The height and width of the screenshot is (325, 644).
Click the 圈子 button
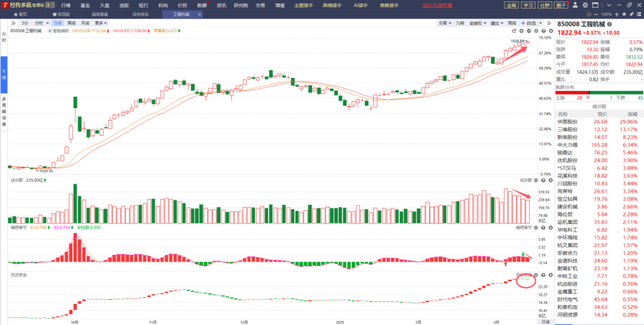click(561, 5)
